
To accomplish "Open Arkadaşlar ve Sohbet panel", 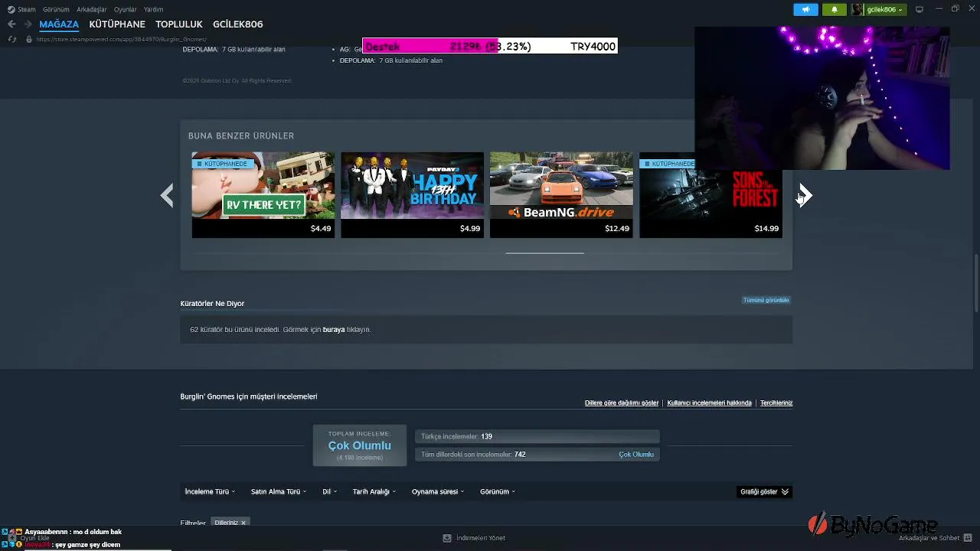I will (x=929, y=538).
